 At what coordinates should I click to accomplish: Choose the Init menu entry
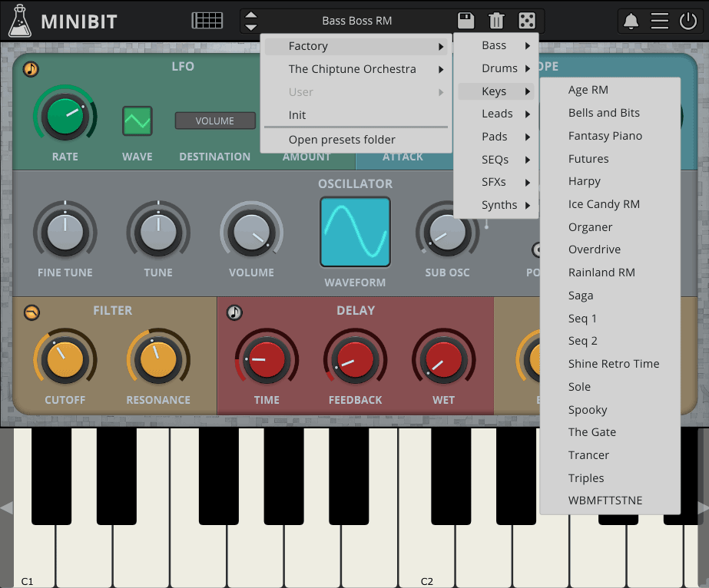click(x=297, y=115)
